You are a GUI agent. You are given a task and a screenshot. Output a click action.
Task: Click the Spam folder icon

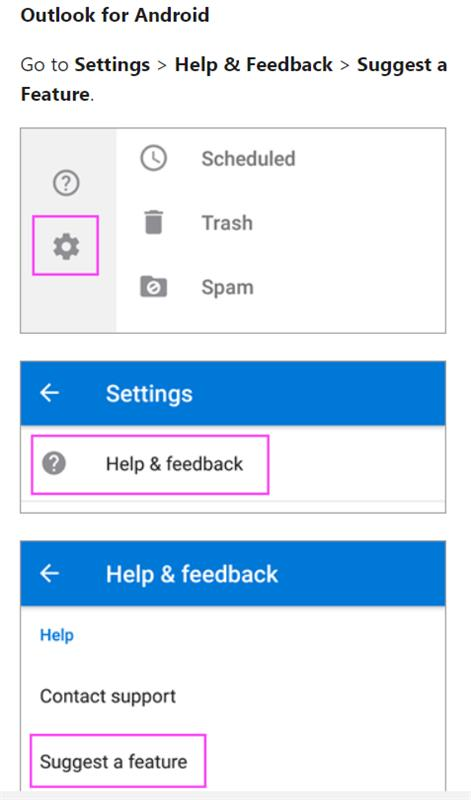coord(153,287)
